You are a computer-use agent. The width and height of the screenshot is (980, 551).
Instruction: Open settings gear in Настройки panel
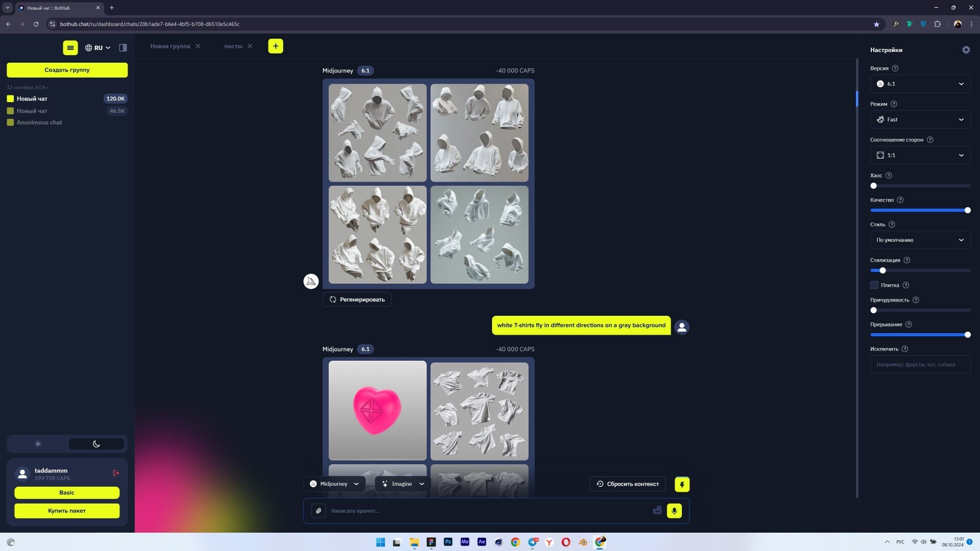coord(966,50)
